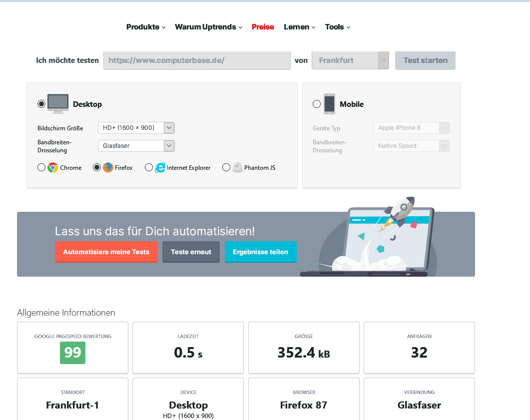The height and width of the screenshot is (420, 530).
Task: Click the Mobile phone icon
Action: (x=329, y=104)
